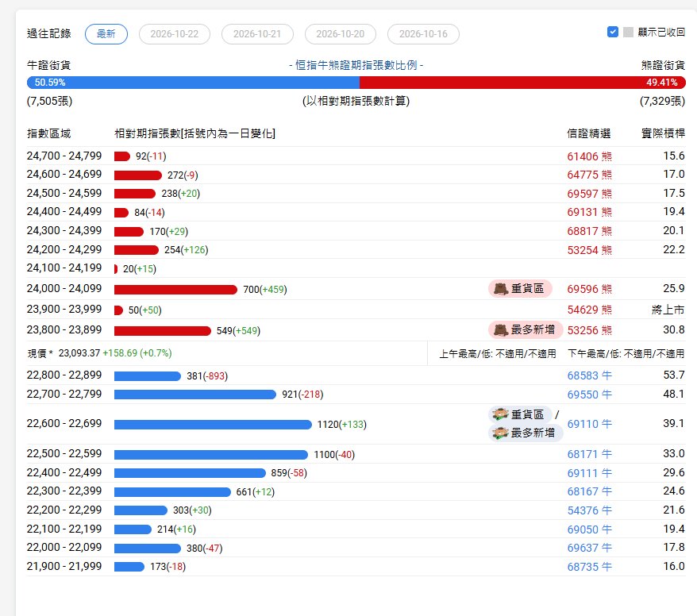The width and height of the screenshot is (697, 616).
Task: Open the 2026-10-20 past record
Action: (x=340, y=34)
